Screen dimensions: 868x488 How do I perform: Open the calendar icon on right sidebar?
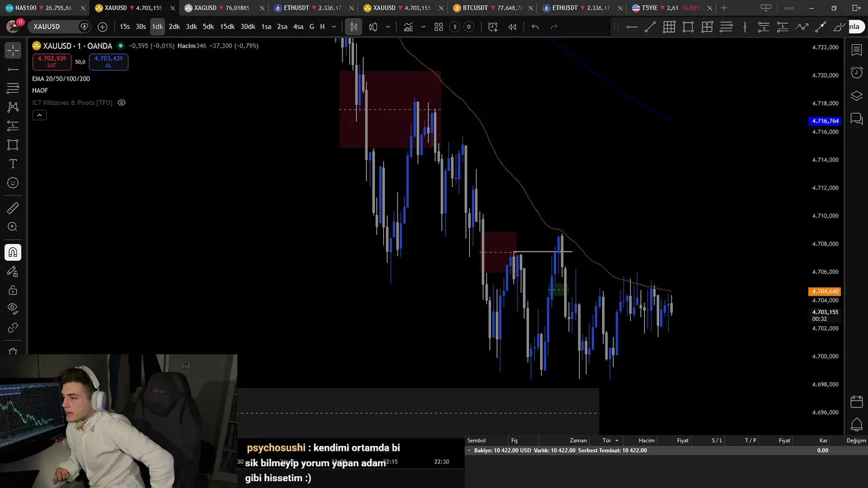pos(856,402)
